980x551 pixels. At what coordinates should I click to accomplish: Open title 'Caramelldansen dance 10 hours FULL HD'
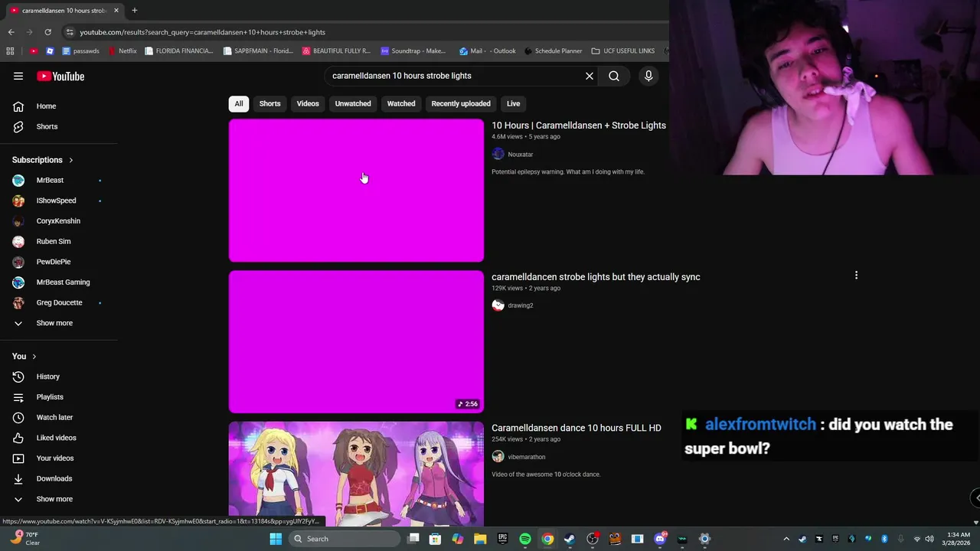point(577,428)
